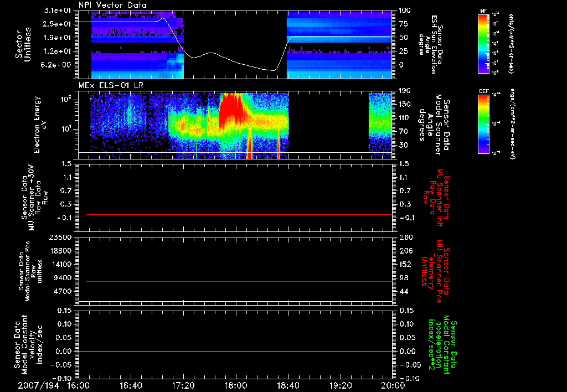Click the "cnts/(cm**2-sr-sec)" NF units label

tap(511, 44)
